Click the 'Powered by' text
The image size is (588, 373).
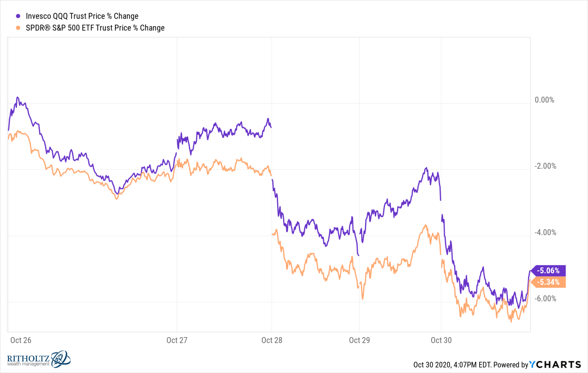click(x=511, y=365)
